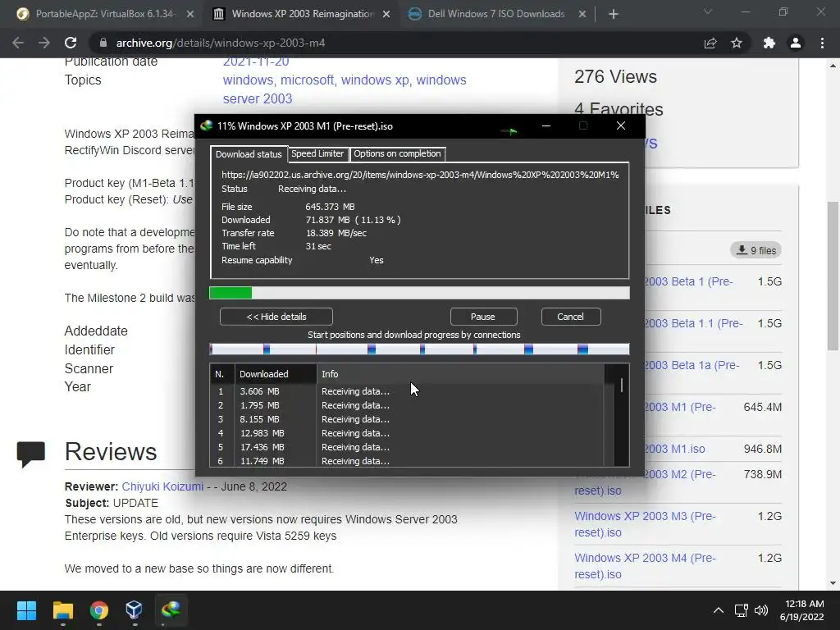Select the Windows XP 2003 Reimagination tab
Viewport: 840px width, 630px height.
coord(301,14)
